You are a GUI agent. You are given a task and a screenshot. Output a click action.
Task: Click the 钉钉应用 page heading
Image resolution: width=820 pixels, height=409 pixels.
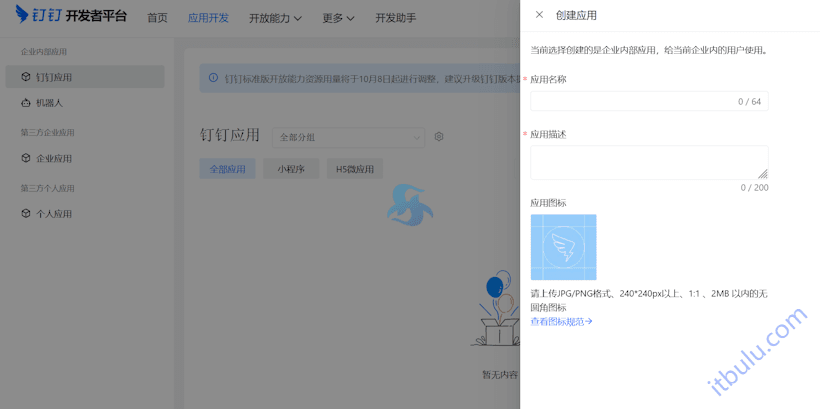coord(230,135)
